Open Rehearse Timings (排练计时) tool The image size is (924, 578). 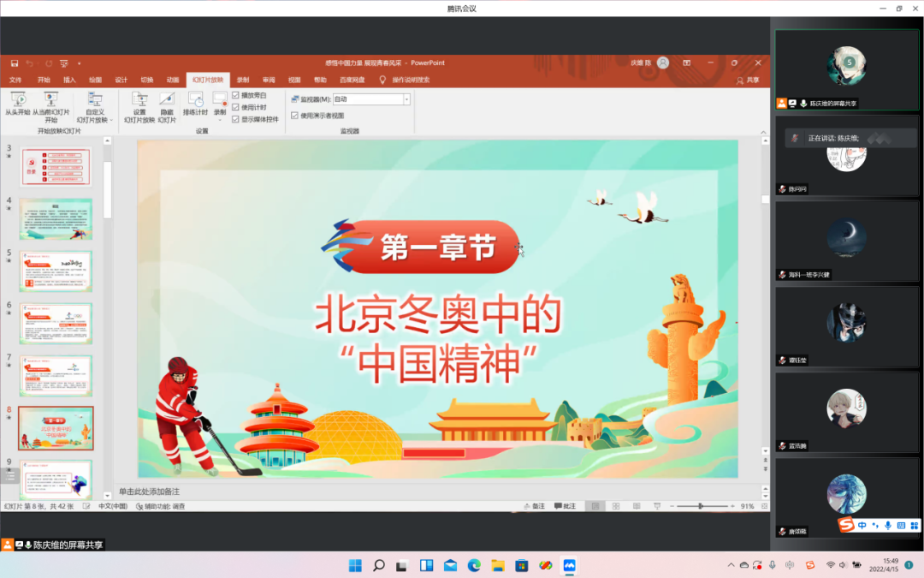click(195, 101)
